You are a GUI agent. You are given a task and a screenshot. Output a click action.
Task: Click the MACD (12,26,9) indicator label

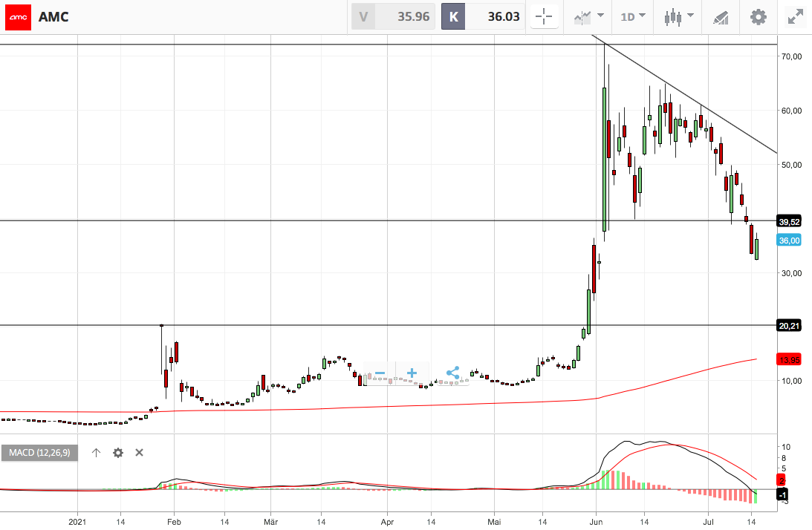(39, 453)
